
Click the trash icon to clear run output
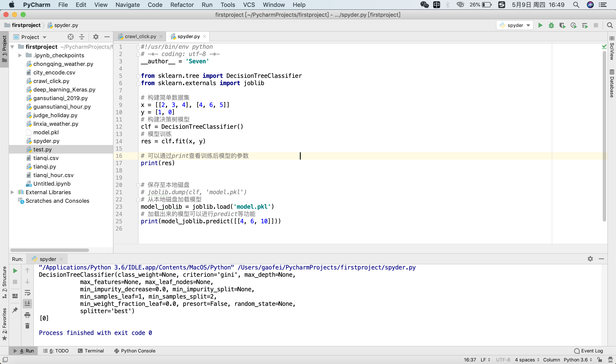pos(27,326)
